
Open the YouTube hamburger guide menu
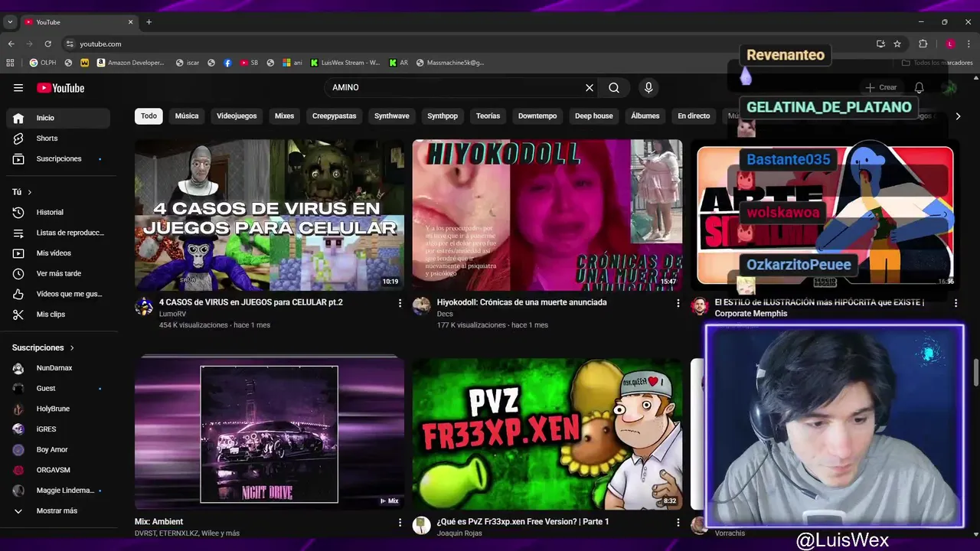point(18,88)
